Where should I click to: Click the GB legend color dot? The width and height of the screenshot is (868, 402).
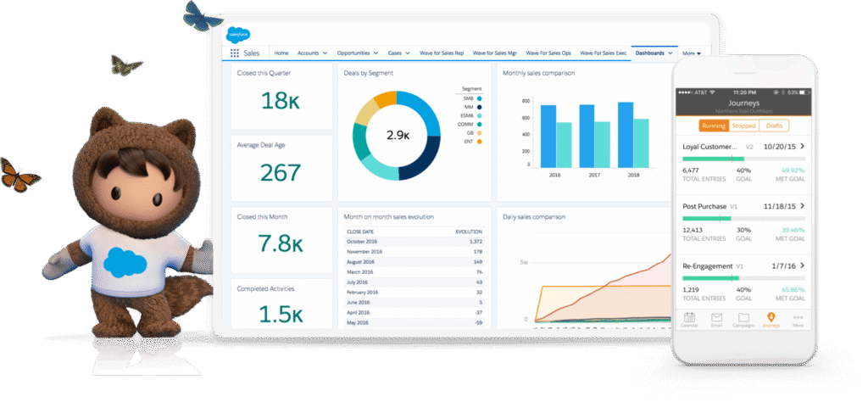coord(479,133)
